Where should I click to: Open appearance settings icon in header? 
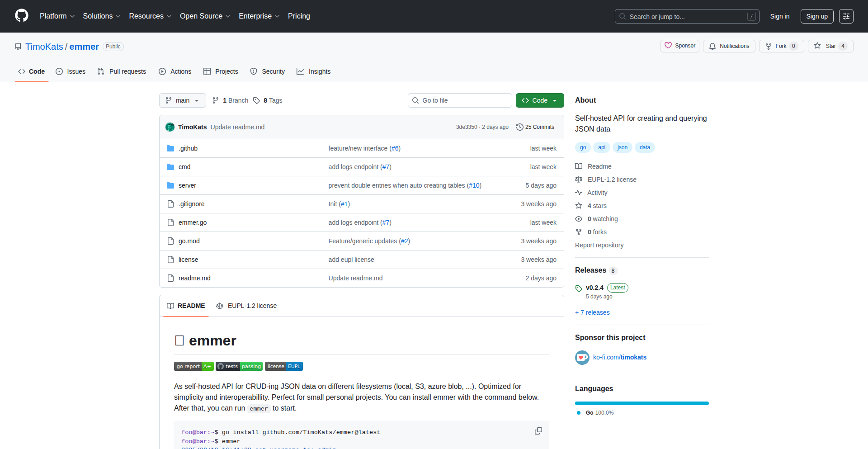846,16
